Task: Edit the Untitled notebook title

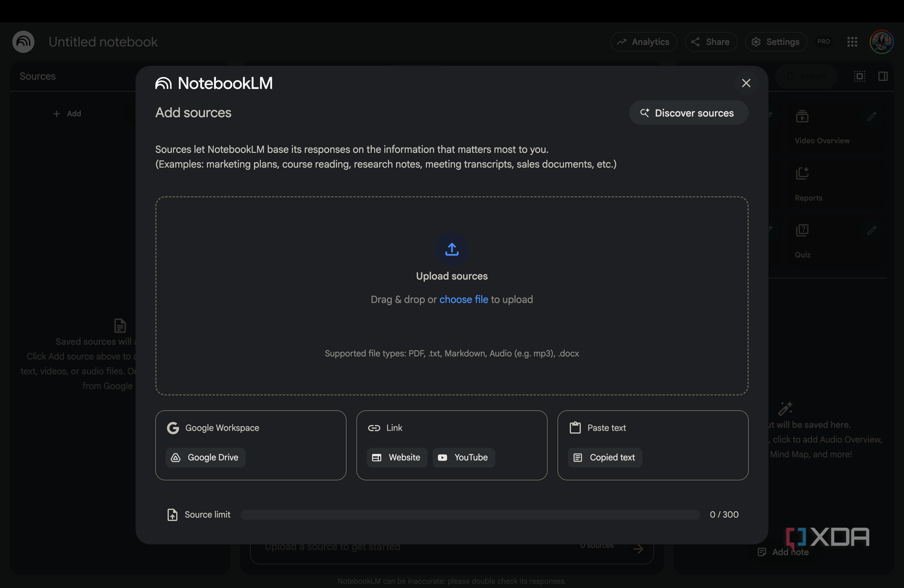Action: point(103,42)
